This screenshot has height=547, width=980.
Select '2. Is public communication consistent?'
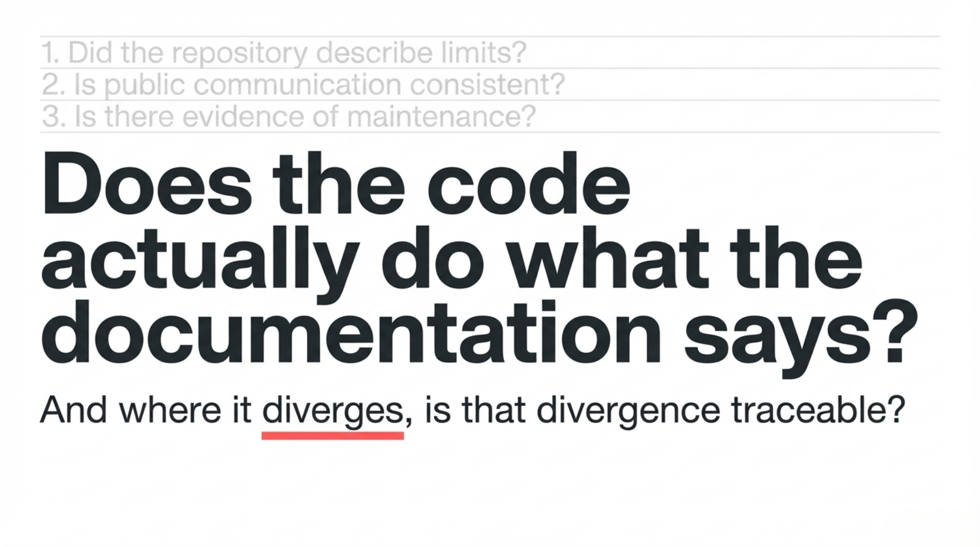tap(302, 84)
